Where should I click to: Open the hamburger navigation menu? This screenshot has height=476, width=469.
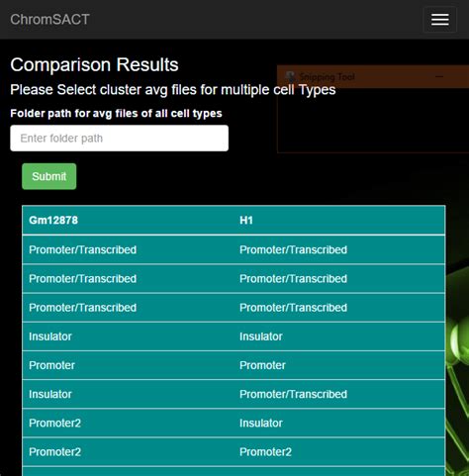[439, 20]
